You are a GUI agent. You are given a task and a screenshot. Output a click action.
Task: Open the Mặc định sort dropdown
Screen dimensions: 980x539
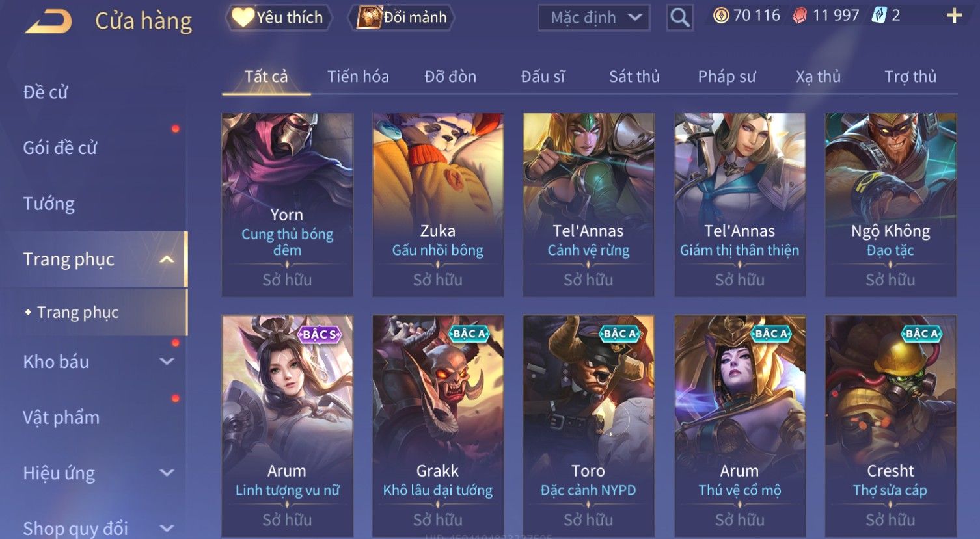point(594,18)
